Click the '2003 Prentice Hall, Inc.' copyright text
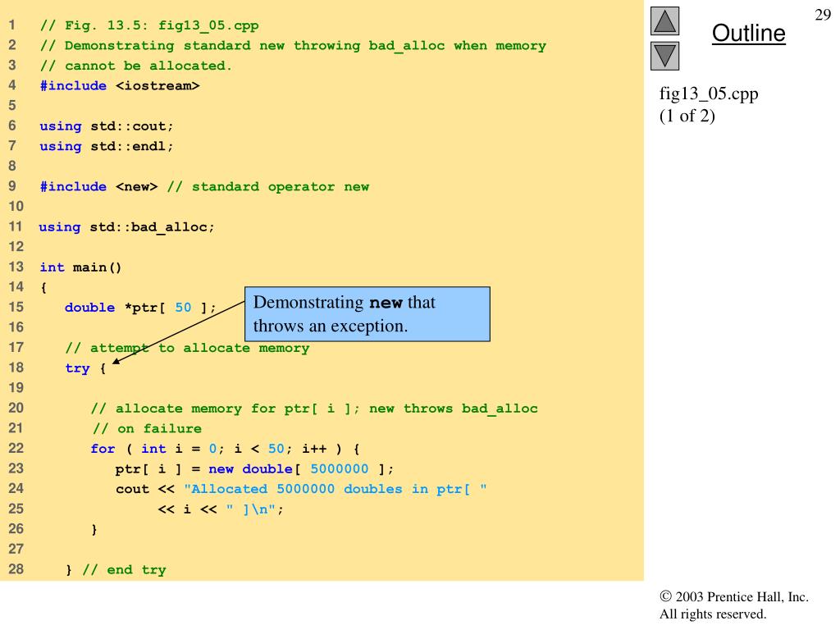This screenshot has height=630, width=840. [734, 597]
